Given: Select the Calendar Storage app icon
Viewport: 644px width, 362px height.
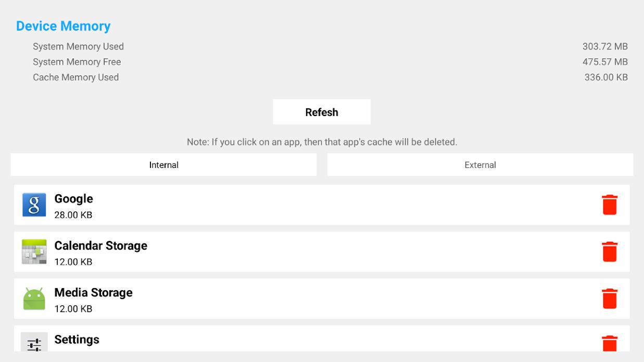Looking at the screenshot, I should pyautogui.click(x=34, y=252).
